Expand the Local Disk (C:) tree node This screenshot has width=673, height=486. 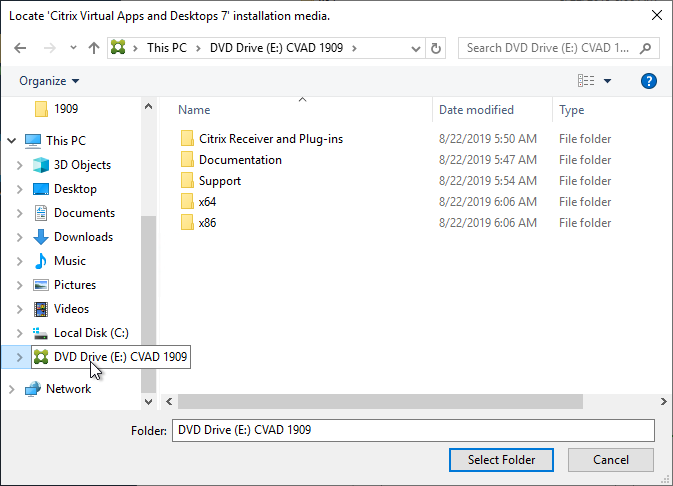click(x=19, y=333)
